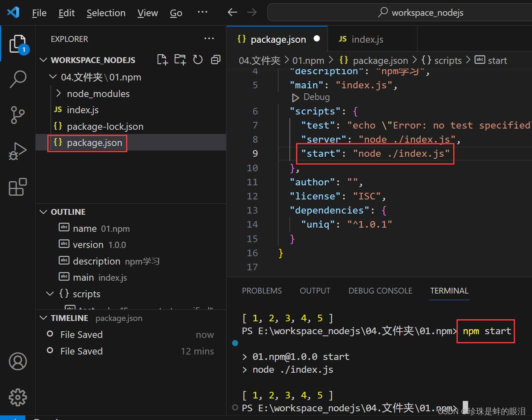Collapse the WORKSPACE_NODEJS section
The width and height of the screenshot is (532, 420).
[x=43, y=60]
